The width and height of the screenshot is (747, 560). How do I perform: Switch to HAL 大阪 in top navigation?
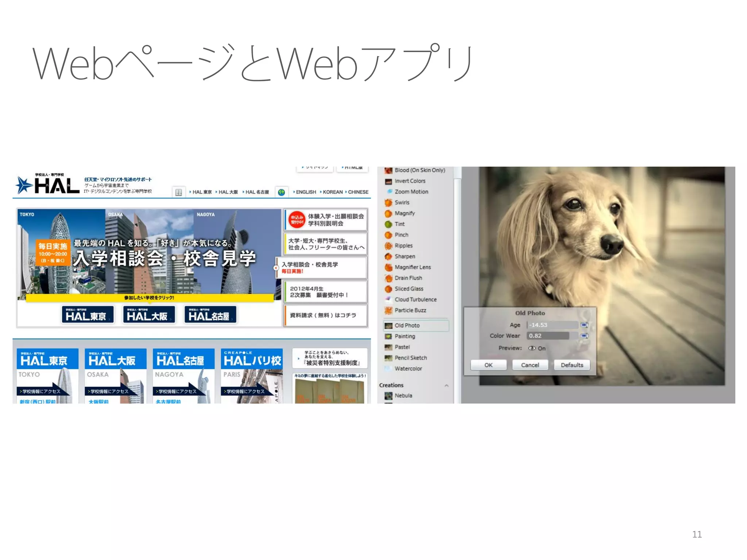[228, 192]
